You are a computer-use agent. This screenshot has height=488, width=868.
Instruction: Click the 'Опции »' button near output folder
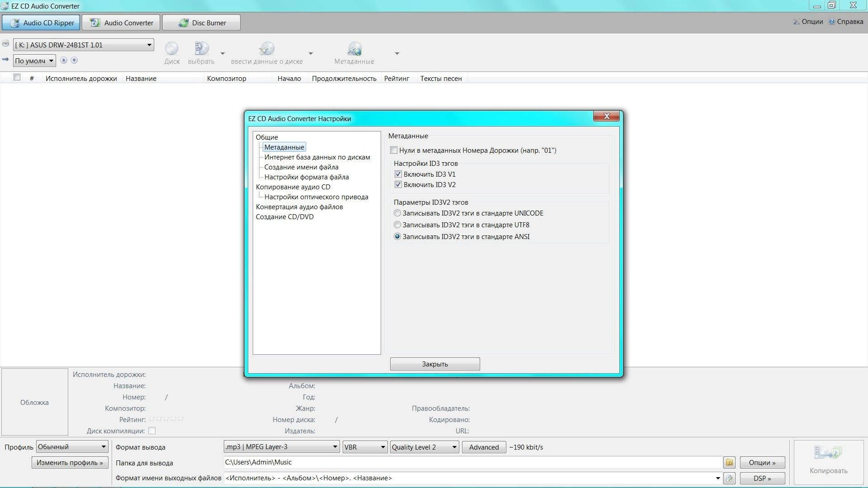click(x=762, y=462)
